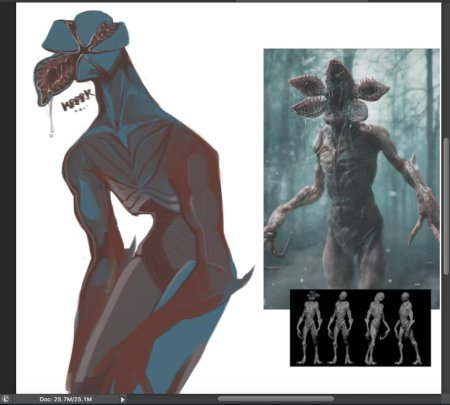This screenshot has height=405, width=450.
Task: Click the first turnaround figure with open head
Action: 310,328
